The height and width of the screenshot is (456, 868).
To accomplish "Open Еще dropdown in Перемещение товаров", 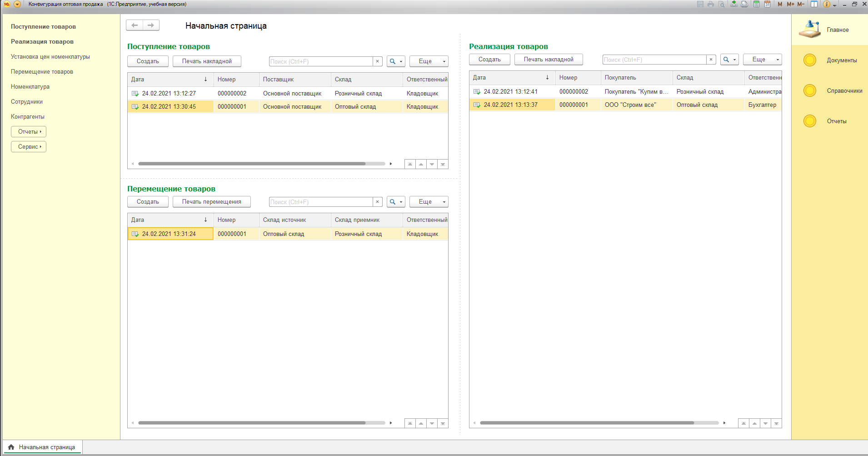I will pyautogui.click(x=429, y=202).
